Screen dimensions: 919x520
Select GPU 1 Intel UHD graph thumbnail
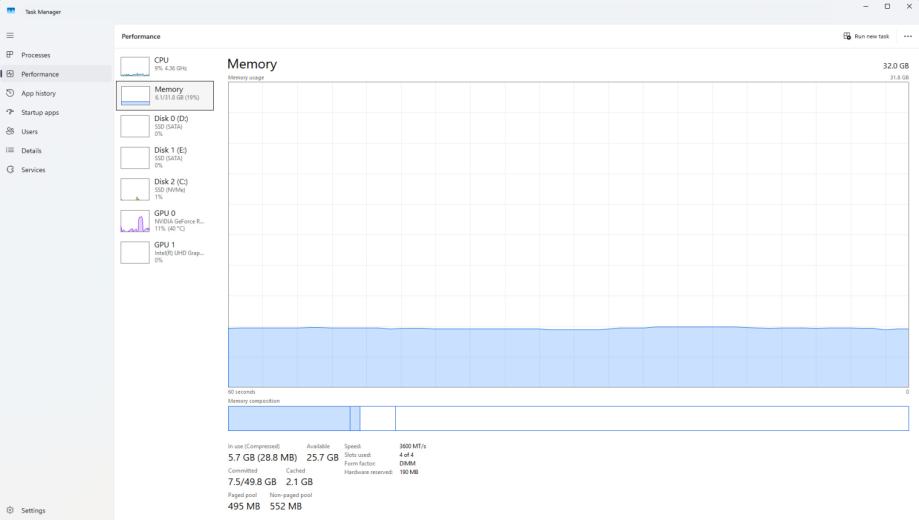click(135, 253)
